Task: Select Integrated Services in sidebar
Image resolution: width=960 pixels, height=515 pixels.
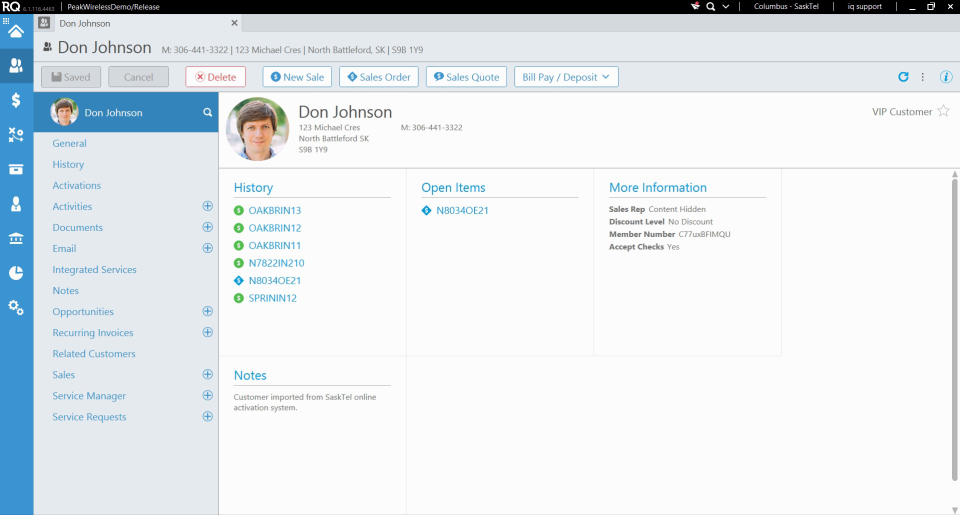Action: click(x=94, y=270)
